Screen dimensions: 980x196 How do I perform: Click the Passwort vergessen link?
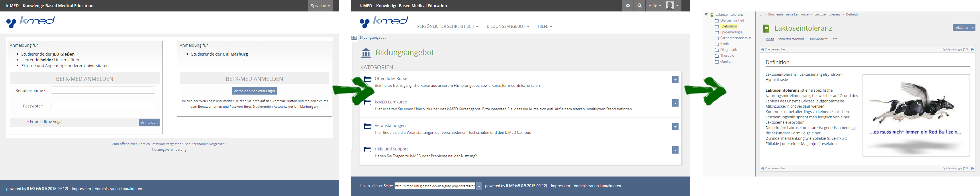pos(167,144)
